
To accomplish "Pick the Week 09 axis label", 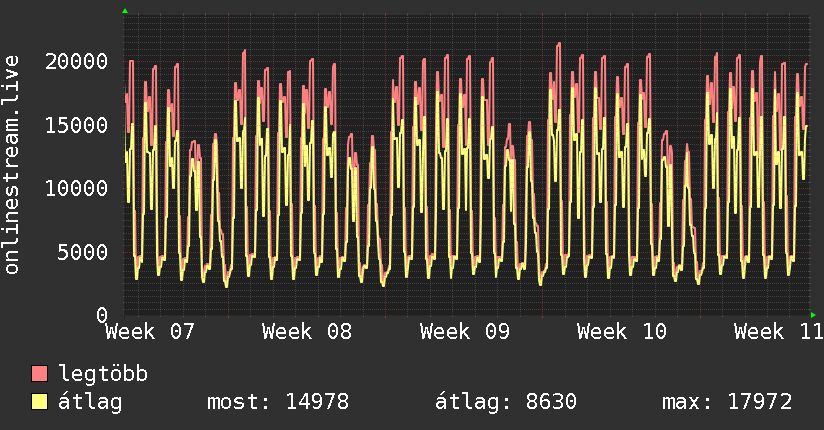I will 465,331.
